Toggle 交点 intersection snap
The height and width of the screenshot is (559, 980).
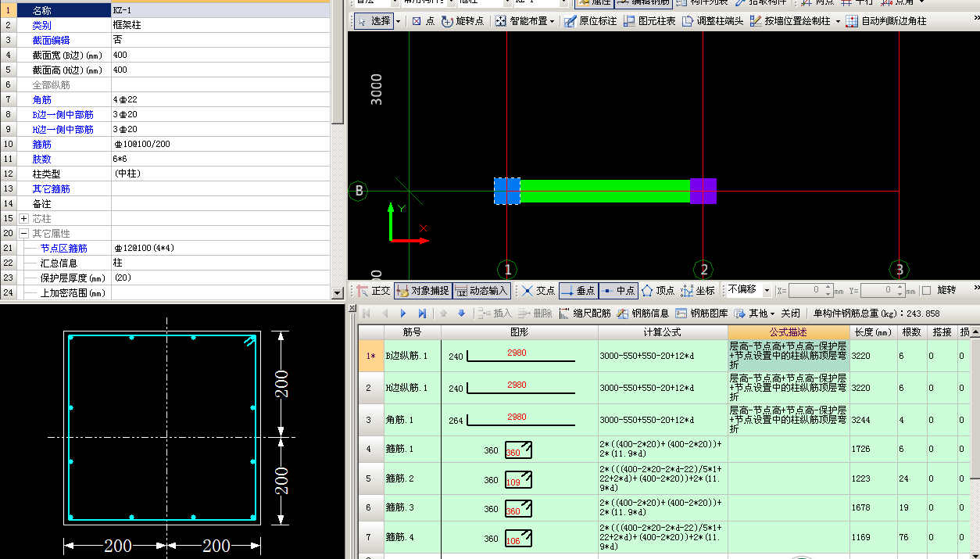click(x=538, y=290)
